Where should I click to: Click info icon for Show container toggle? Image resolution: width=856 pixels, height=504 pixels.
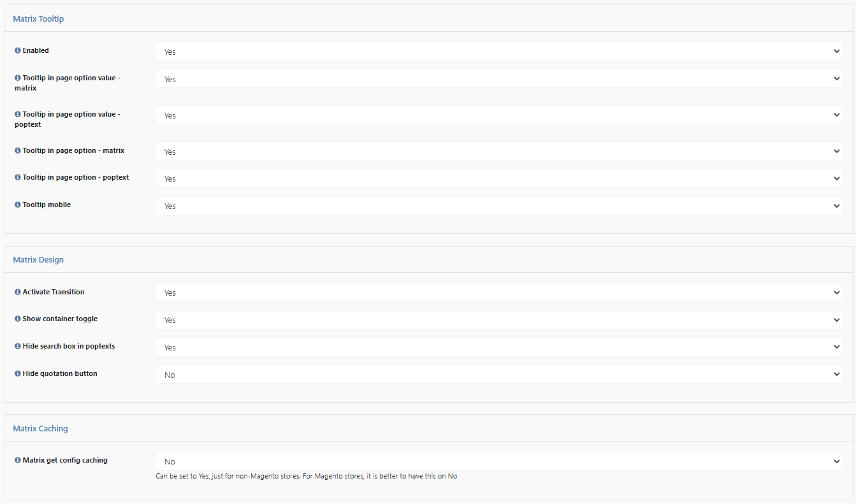tap(18, 319)
